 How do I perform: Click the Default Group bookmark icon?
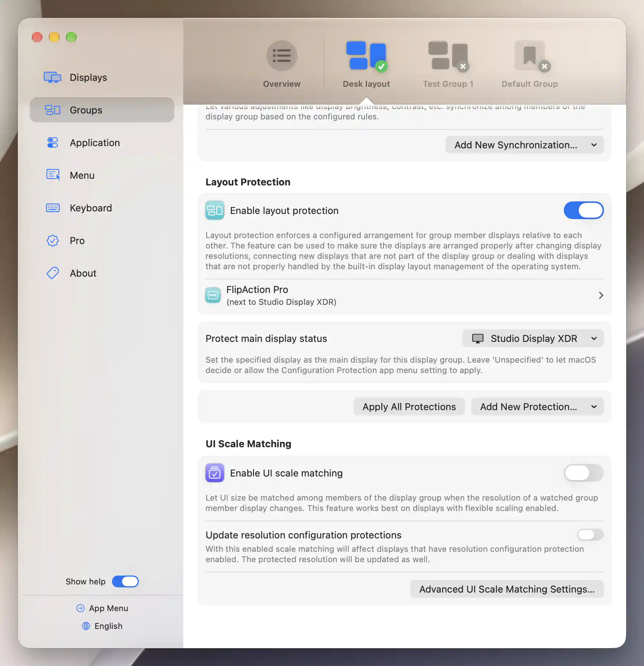tap(531, 56)
